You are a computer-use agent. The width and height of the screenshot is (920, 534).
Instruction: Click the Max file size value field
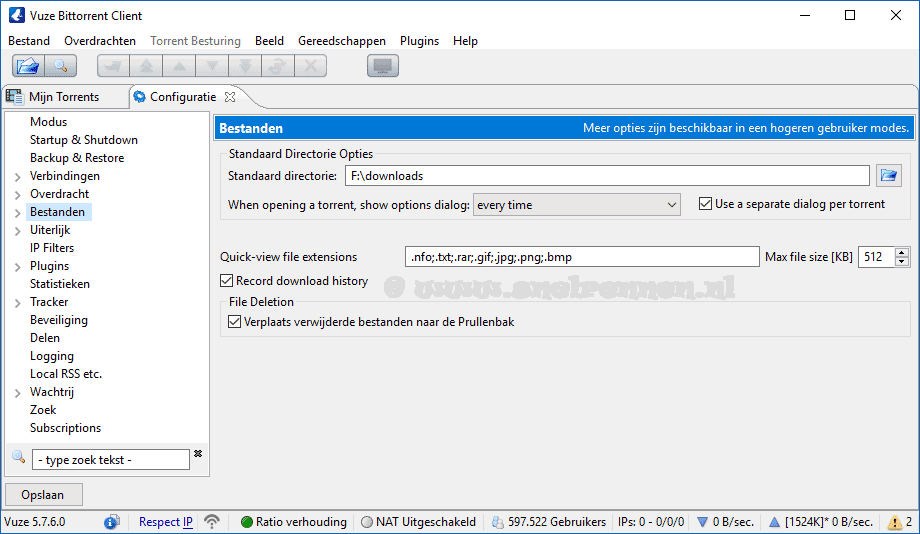pyautogui.click(x=877, y=256)
